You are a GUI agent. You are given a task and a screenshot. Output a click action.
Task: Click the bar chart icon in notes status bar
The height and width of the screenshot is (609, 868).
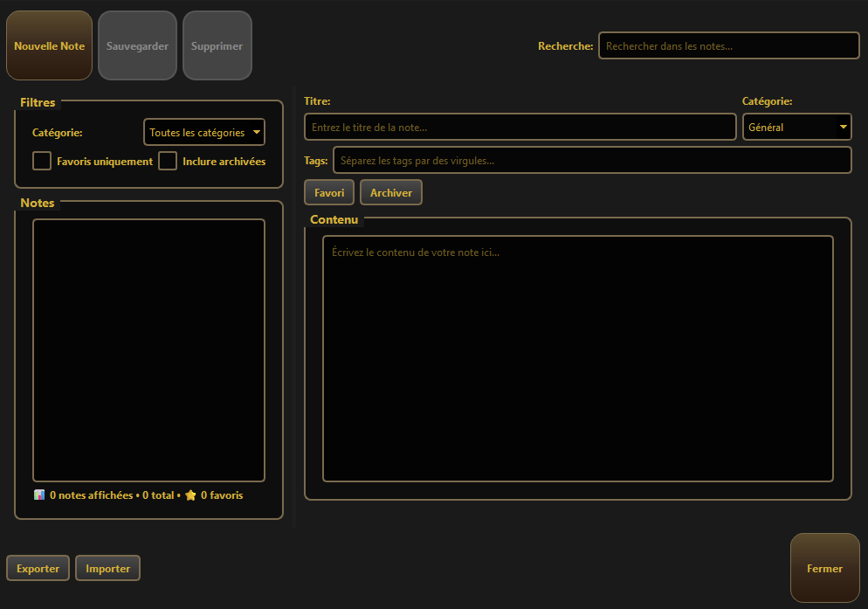pyautogui.click(x=38, y=495)
